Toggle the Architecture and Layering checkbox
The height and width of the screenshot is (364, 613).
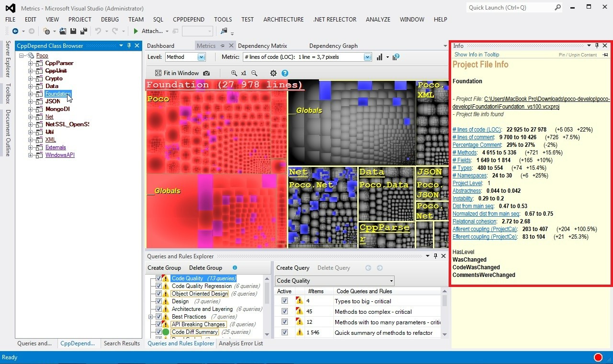pos(159,309)
